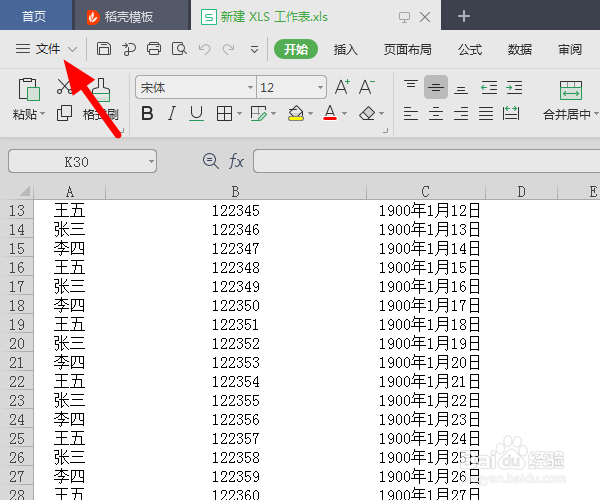This screenshot has height=500, width=600.
Task: Expand the Name Box K30 dropdown
Action: pyautogui.click(x=152, y=161)
